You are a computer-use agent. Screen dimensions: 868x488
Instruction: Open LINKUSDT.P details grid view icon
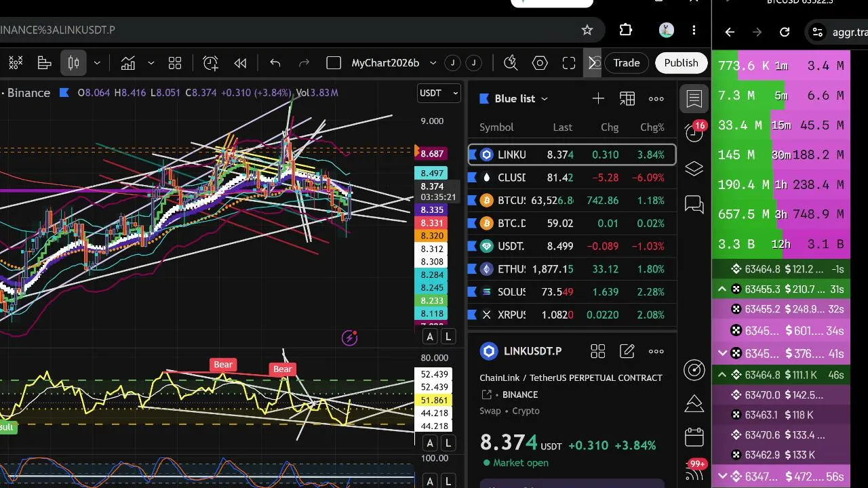tap(597, 351)
